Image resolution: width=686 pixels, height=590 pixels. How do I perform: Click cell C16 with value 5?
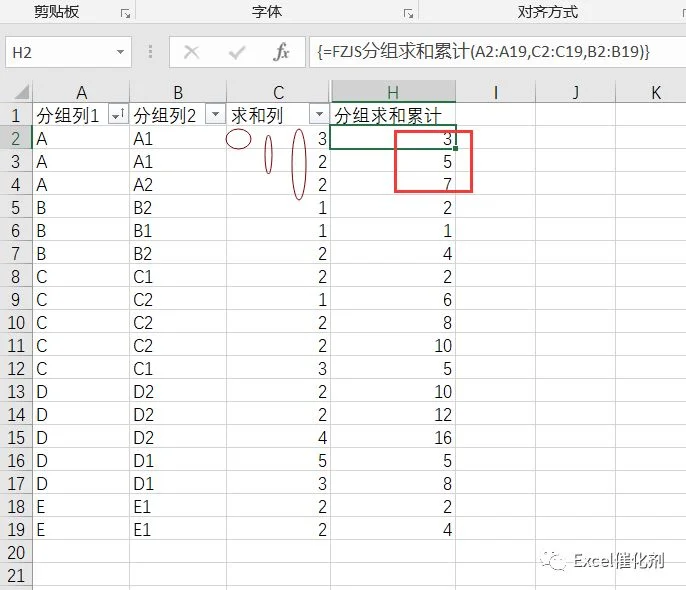(x=279, y=461)
